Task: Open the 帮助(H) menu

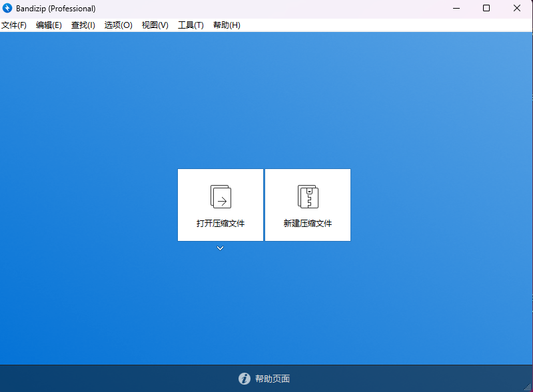Action: pos(225,25)
